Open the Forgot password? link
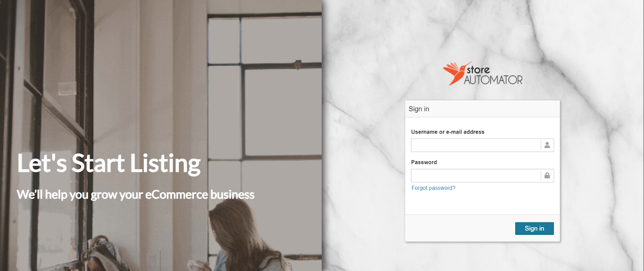This screenshot has height=271, width=644. coord(433,188)
